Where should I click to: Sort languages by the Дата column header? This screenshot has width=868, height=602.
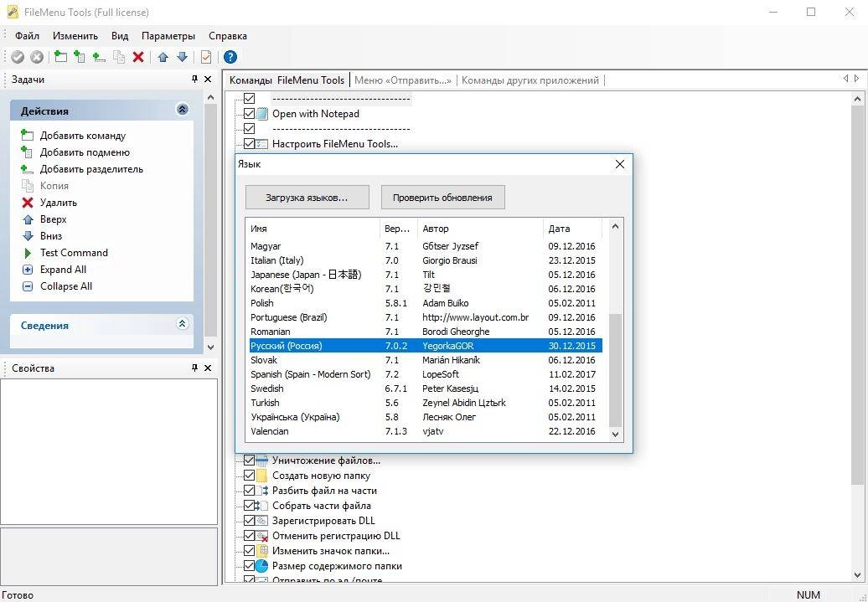[x=572, y=229]
